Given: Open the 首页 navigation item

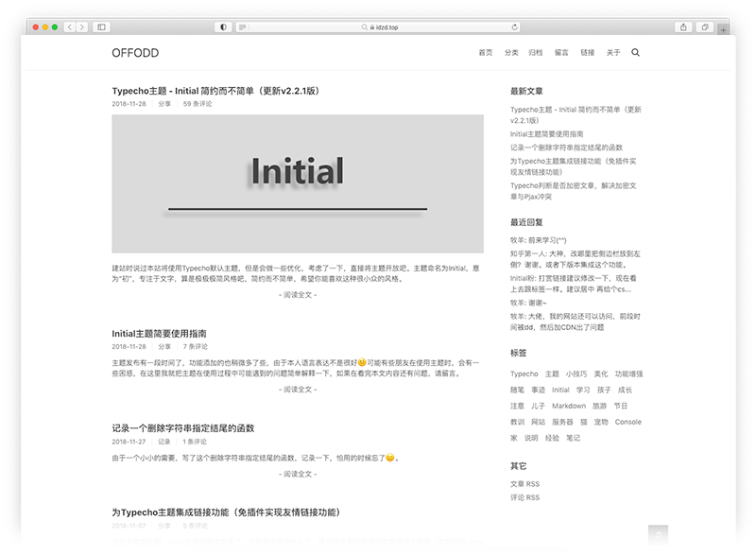Looking at the screenshot, I should click(486, 53).
